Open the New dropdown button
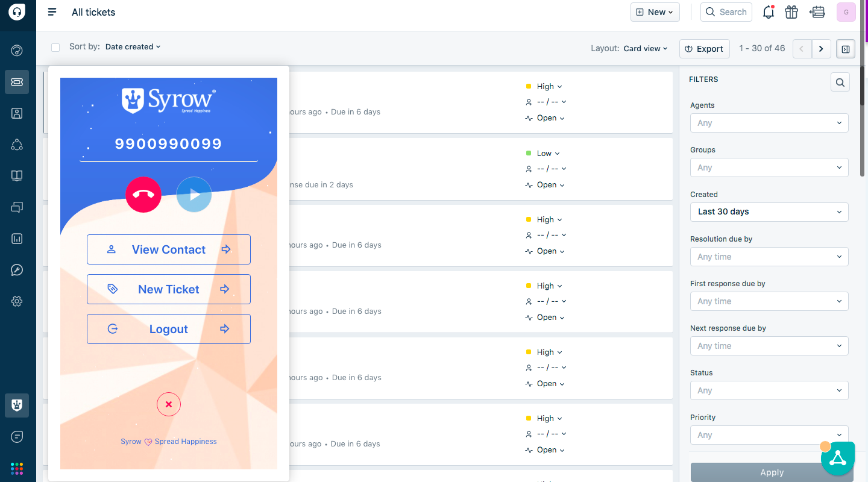This screenshot has width=868, height=482. click(655, 12)
